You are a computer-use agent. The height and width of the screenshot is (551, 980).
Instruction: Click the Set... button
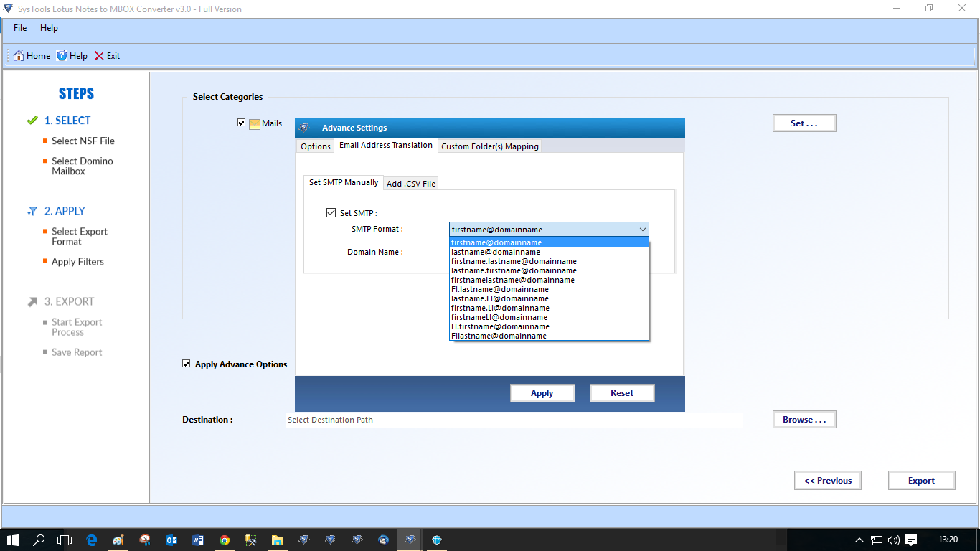click(x=804, y=123)
